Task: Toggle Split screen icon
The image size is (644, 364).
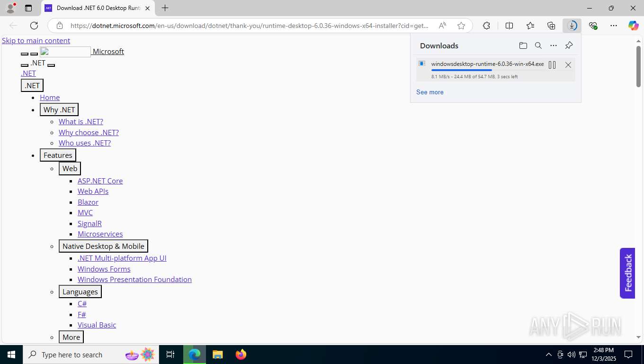Action: click(509, 26)
